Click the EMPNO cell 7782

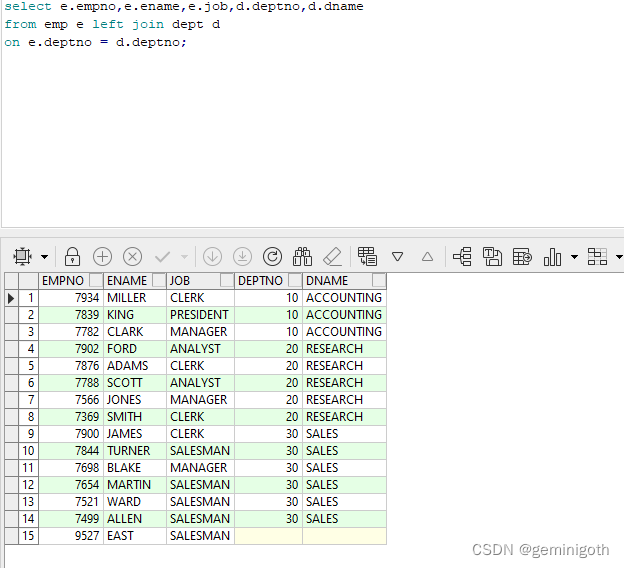point(71,332)
